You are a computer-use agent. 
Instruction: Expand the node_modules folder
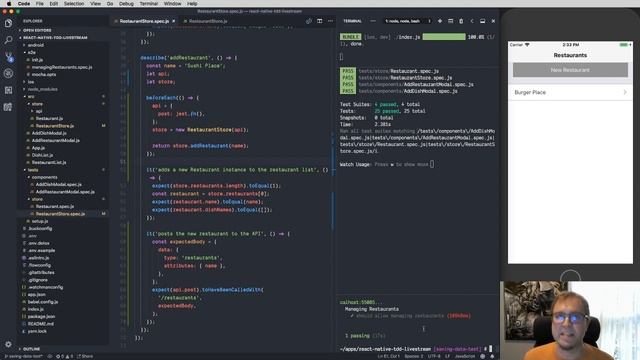[41, 89]
